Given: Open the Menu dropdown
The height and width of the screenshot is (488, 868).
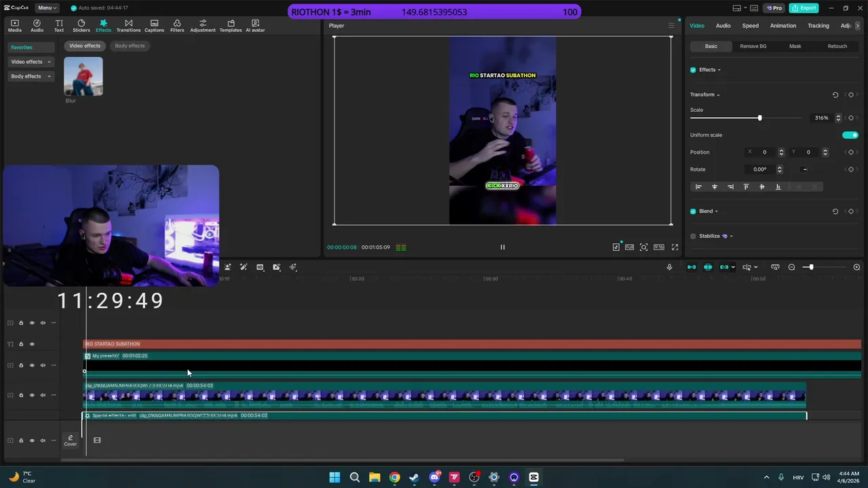Looking at the screenshot, I should click(x=46, y=8).
